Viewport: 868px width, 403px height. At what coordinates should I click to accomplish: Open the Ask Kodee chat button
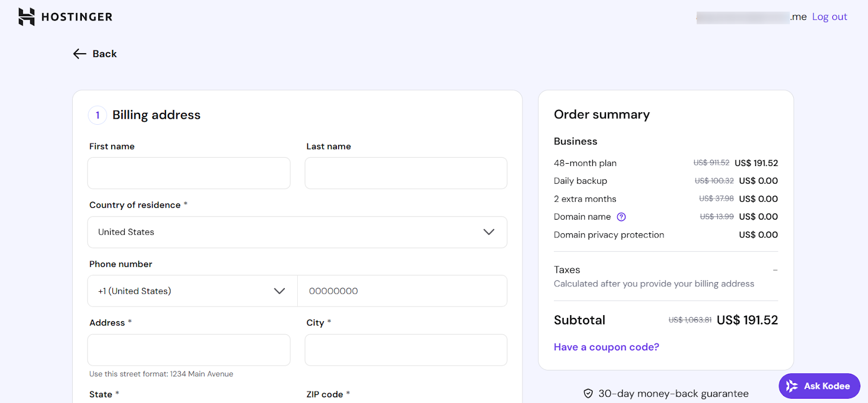coord(819,386)
